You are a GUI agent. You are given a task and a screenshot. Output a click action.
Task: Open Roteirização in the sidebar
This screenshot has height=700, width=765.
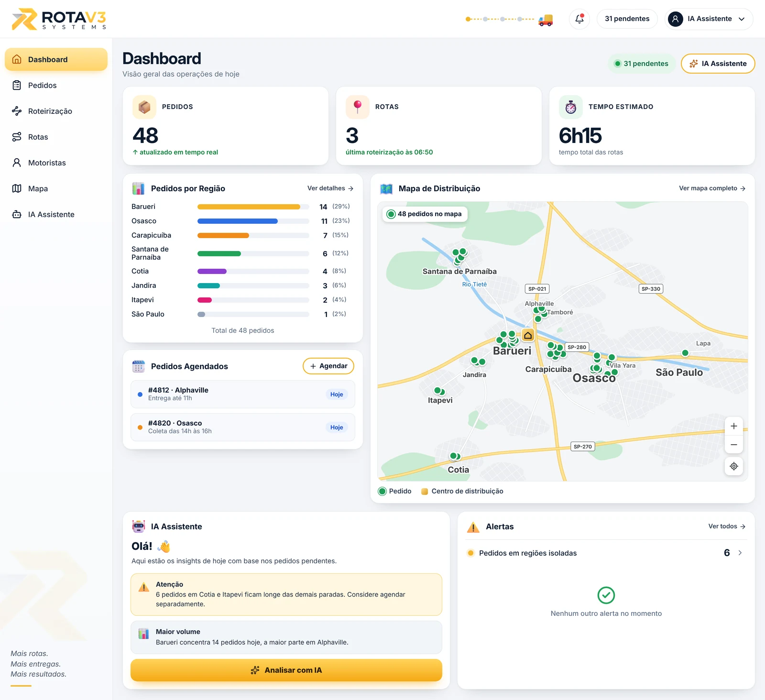pos(56,111)
